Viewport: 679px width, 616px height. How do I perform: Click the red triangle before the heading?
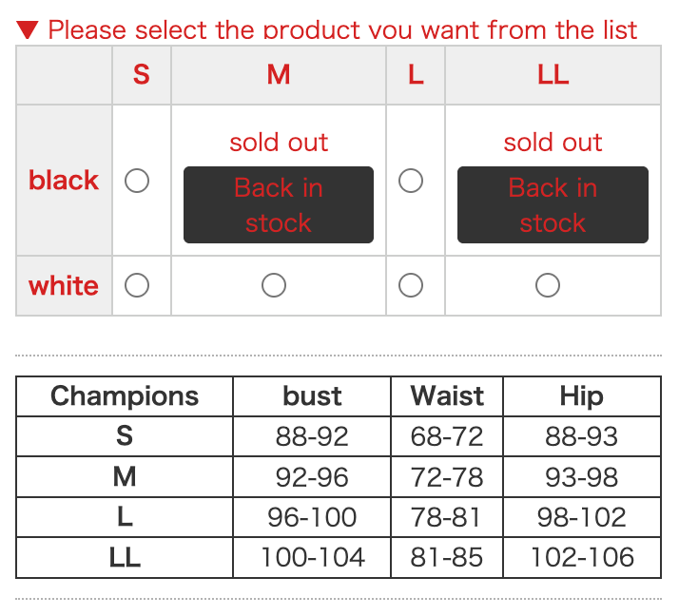tap(28, 29)
